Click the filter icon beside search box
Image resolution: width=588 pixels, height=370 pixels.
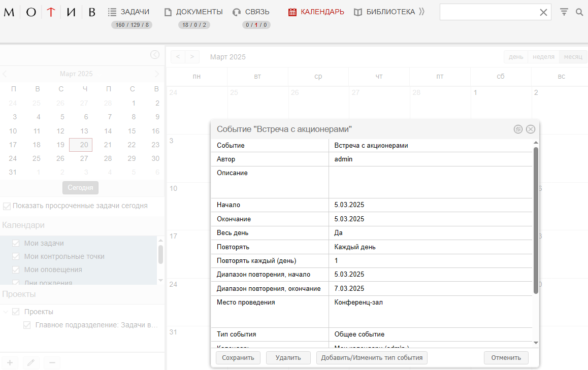[564, 12]
